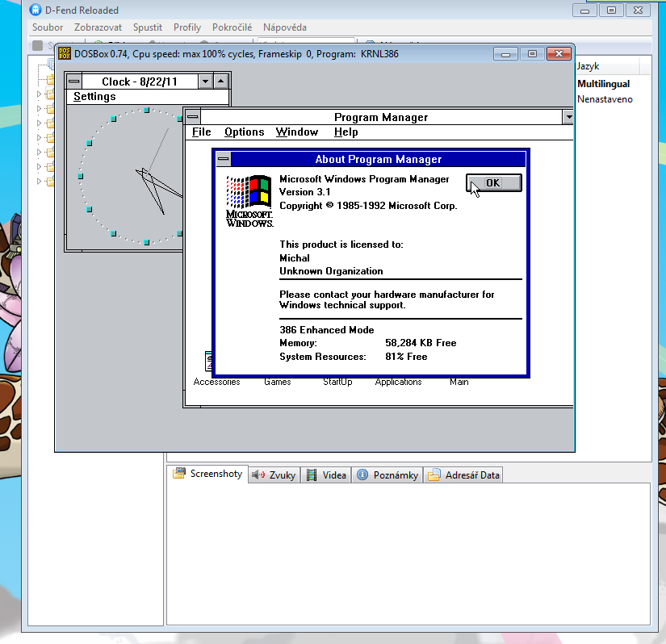Select the Accessories program group label

tap(216, 382)
